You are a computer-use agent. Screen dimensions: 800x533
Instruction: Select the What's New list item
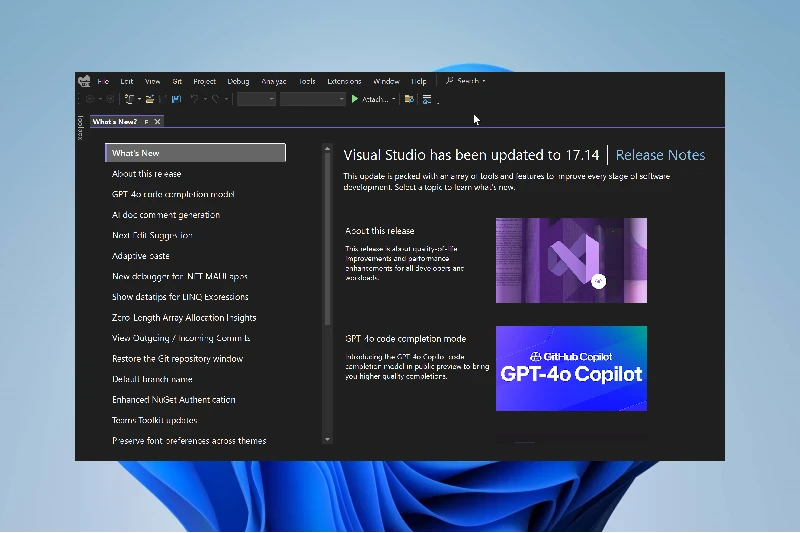pos(195,153)
